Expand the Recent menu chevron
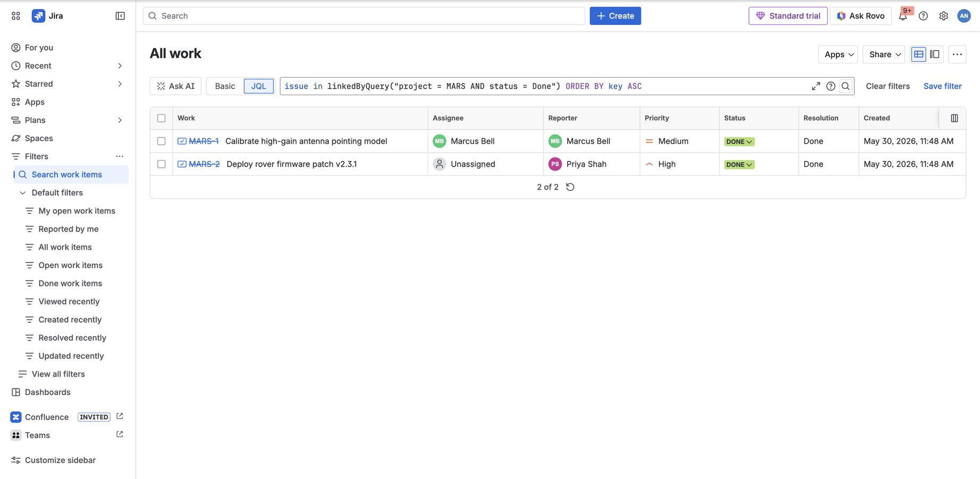980x479 pixels. 120,65
